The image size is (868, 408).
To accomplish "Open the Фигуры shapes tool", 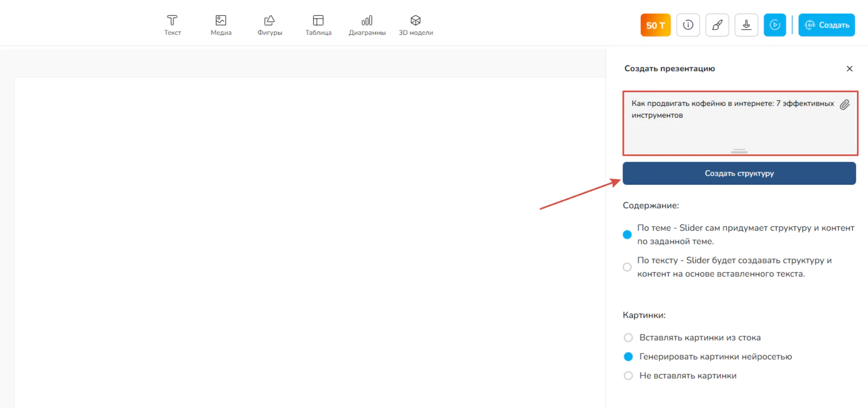I will click(x=270, y=26).
